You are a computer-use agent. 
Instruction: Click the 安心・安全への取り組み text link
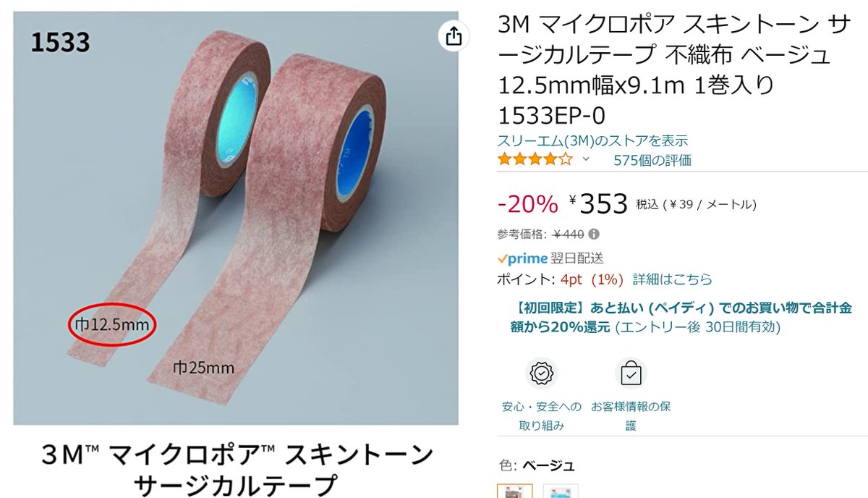coord(541,416)
